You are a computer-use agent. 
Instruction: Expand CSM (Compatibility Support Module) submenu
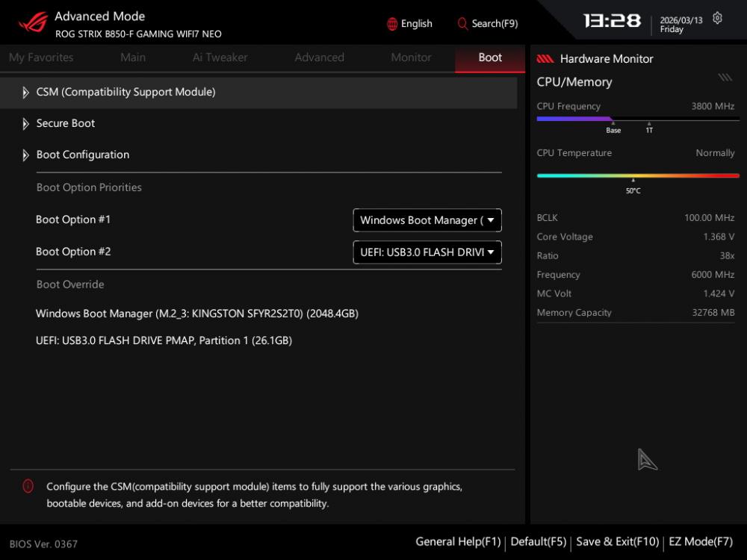[x=125, y=92]
